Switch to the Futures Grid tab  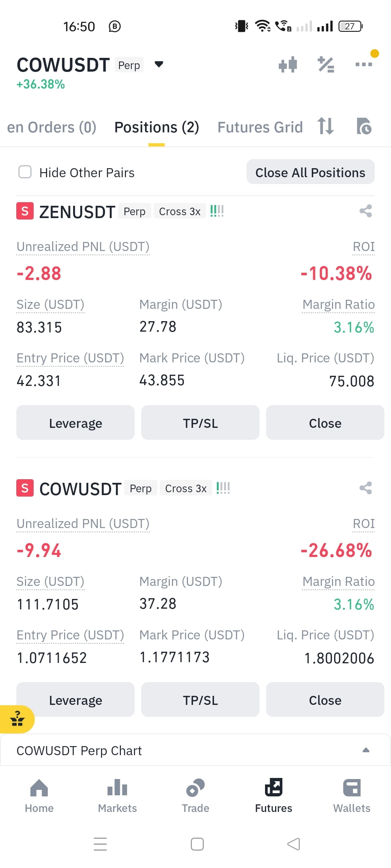tap(260, 127)
